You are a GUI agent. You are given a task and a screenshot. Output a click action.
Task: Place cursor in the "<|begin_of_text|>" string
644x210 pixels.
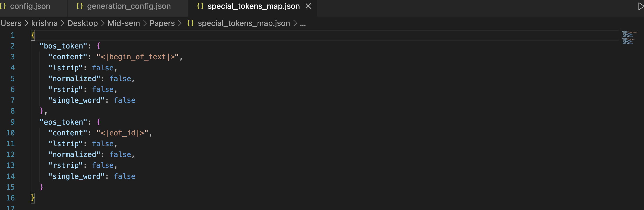coord(137,57)
